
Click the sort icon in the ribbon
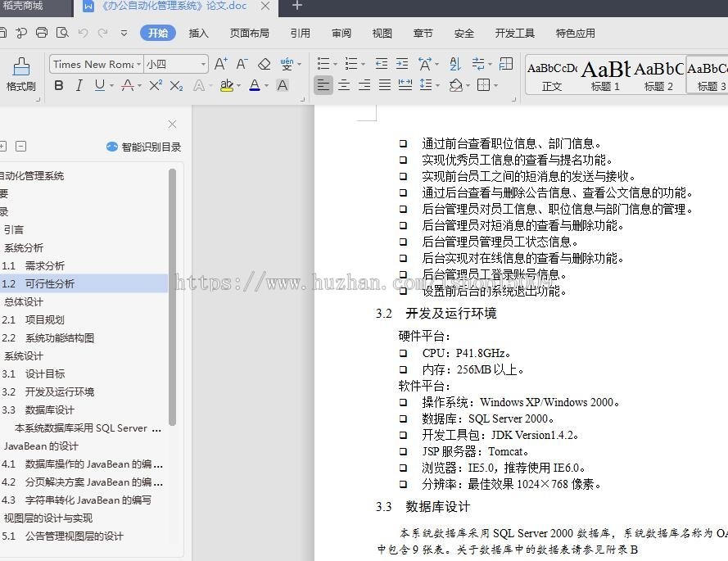pos(454,63)
